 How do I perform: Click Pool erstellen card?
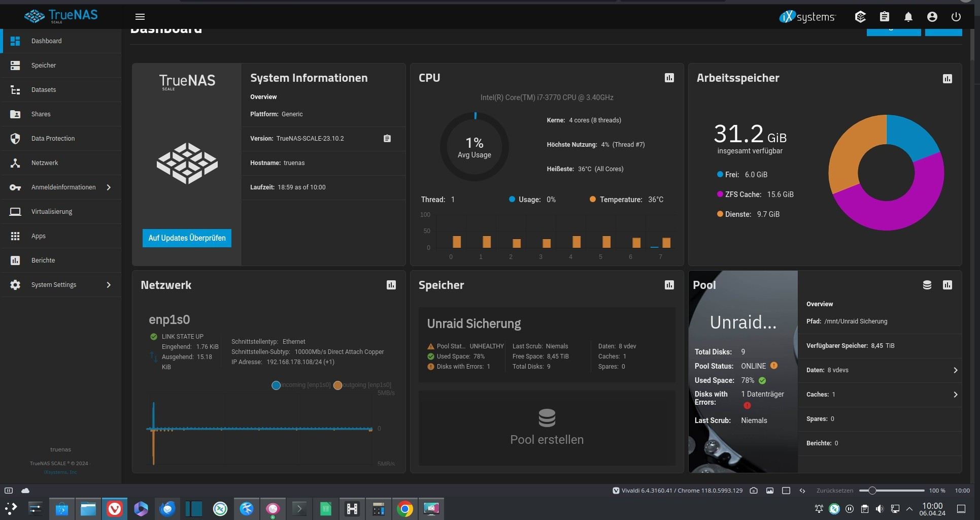pos(547,429)
